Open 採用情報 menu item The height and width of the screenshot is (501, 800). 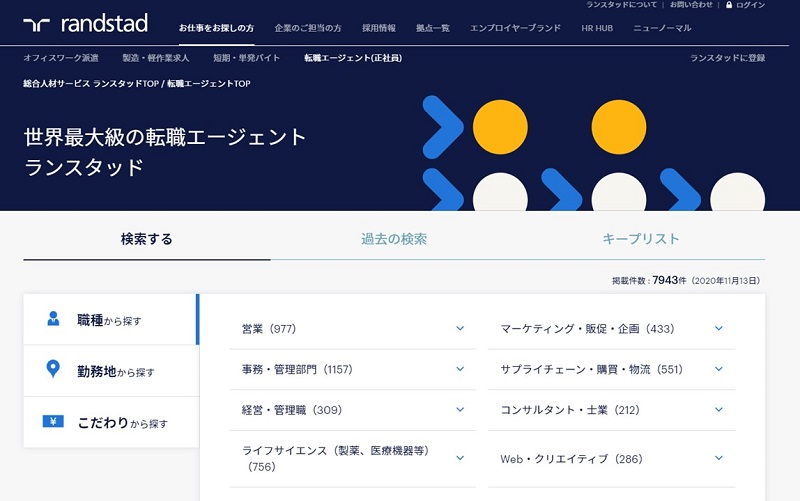pos(379,28)
